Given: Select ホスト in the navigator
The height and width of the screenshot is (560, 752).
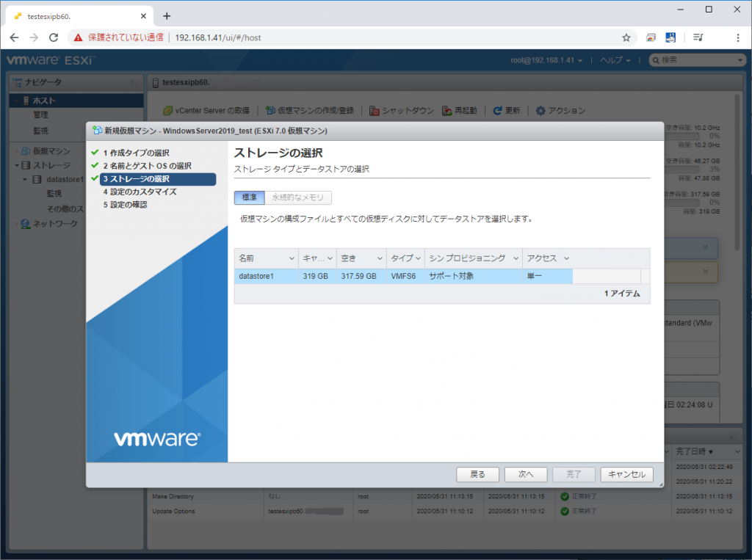Looking at the screenshot, I should [x=76, y=101].
